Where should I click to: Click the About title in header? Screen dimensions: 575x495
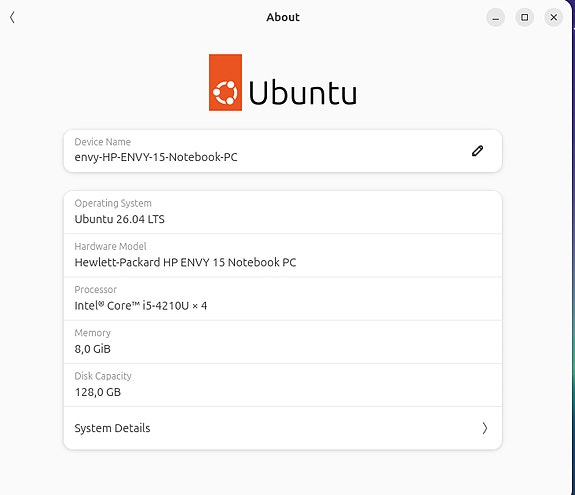click(x=283, y=17)
